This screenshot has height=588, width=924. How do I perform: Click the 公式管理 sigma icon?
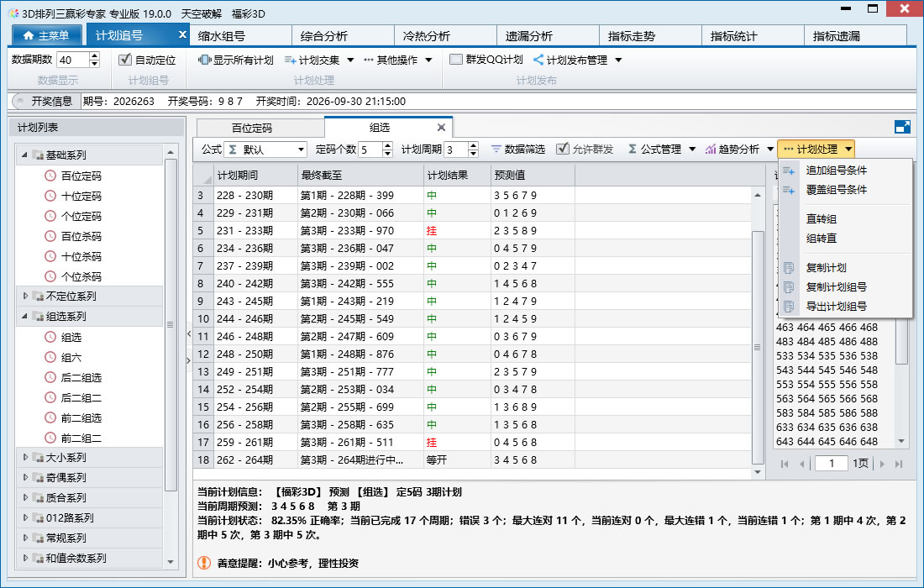tap(633, 149)
